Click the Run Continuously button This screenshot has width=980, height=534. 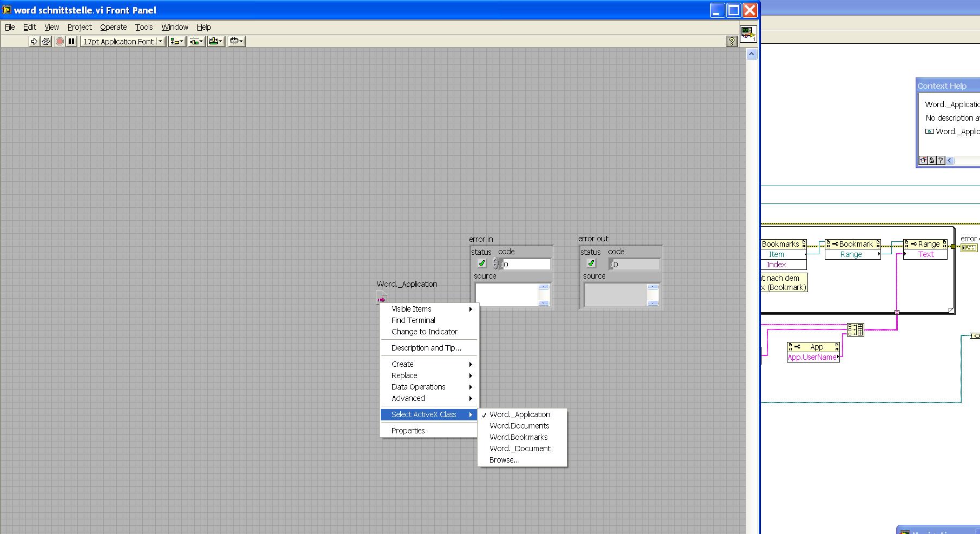(46, 41)
